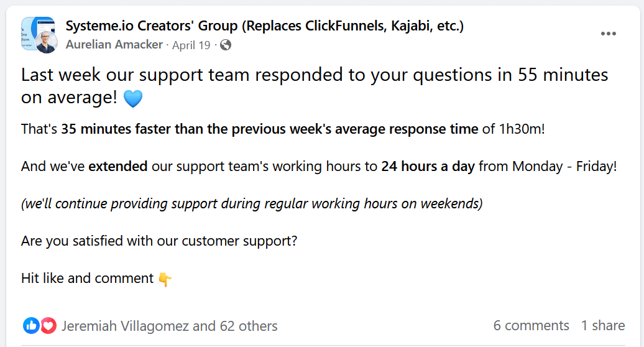
Task: Click the italic weekend support note
Action: [x=252, y=203]
